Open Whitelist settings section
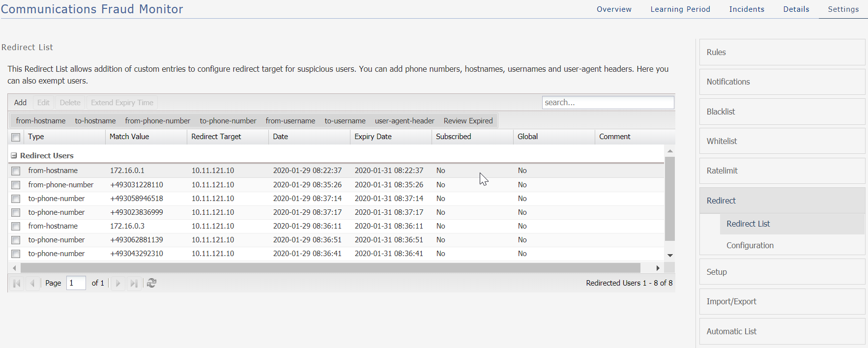Screen dimensions: 868x348 (x=782, y=141)
